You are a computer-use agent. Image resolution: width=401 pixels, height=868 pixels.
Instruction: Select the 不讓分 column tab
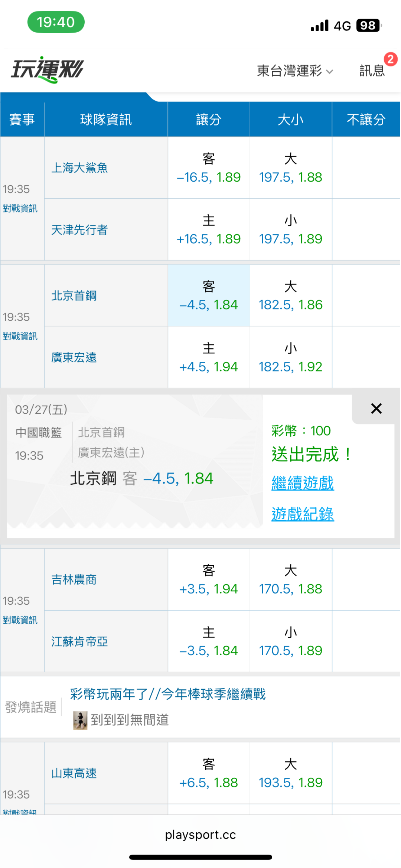[x=366, y=120]
